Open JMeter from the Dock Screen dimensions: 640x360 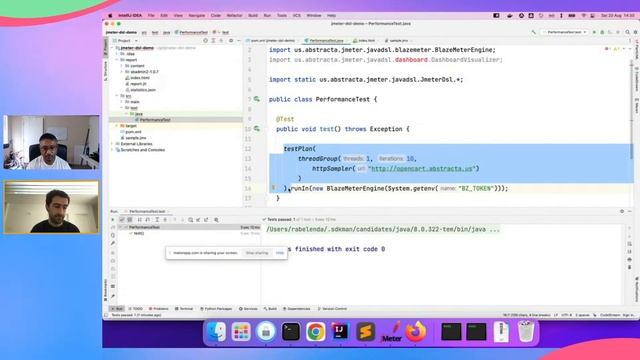coord(391,331)
